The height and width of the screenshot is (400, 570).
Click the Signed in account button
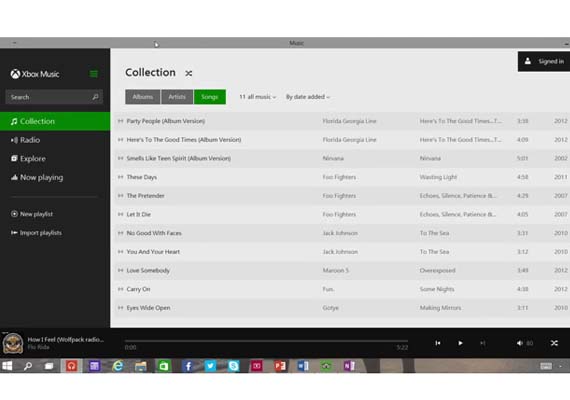click(x=544, y=61)
